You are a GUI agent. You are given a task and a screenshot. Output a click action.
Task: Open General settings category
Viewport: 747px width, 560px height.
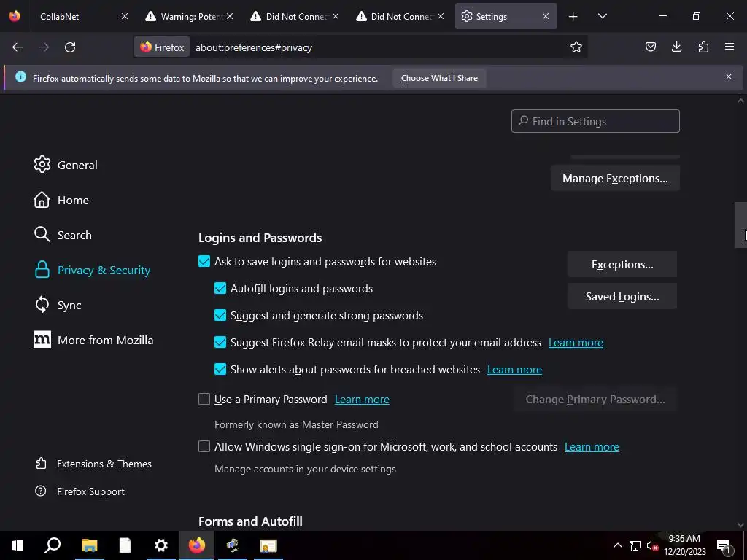66,165
